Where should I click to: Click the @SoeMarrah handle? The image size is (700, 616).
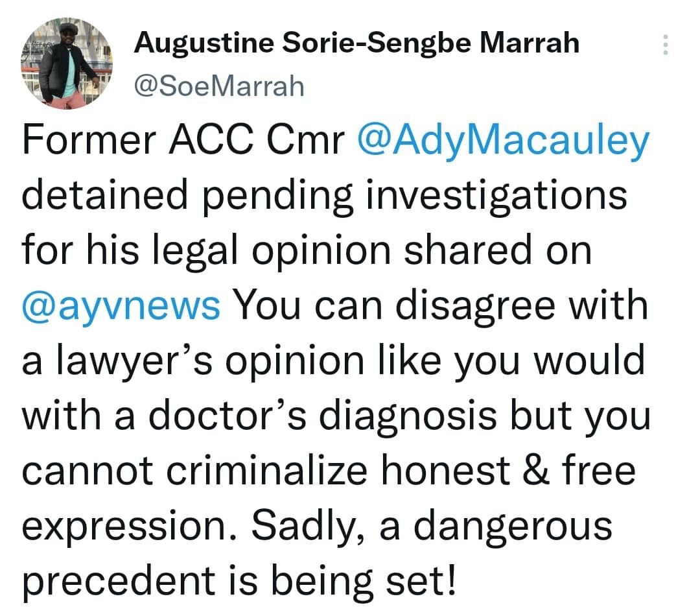pos(219,86)
